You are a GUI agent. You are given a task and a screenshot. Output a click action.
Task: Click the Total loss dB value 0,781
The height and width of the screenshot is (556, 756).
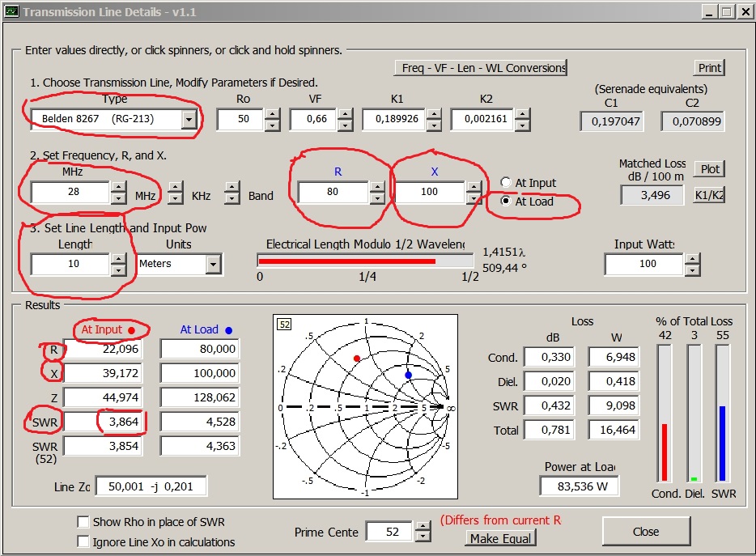[x=550, y=430]
